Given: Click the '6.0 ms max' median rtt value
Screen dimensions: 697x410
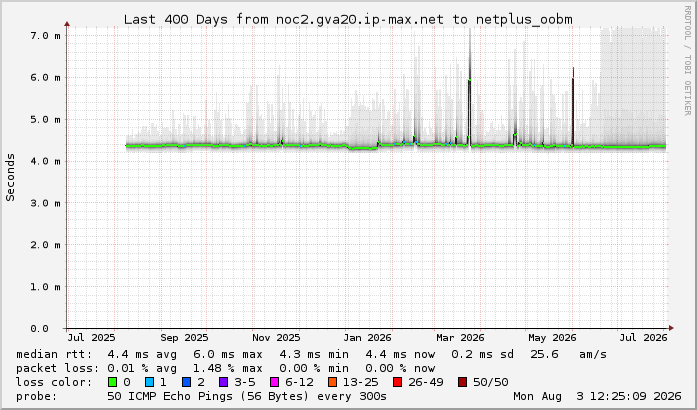Looking at the screenshot, I should coord(228,354).
